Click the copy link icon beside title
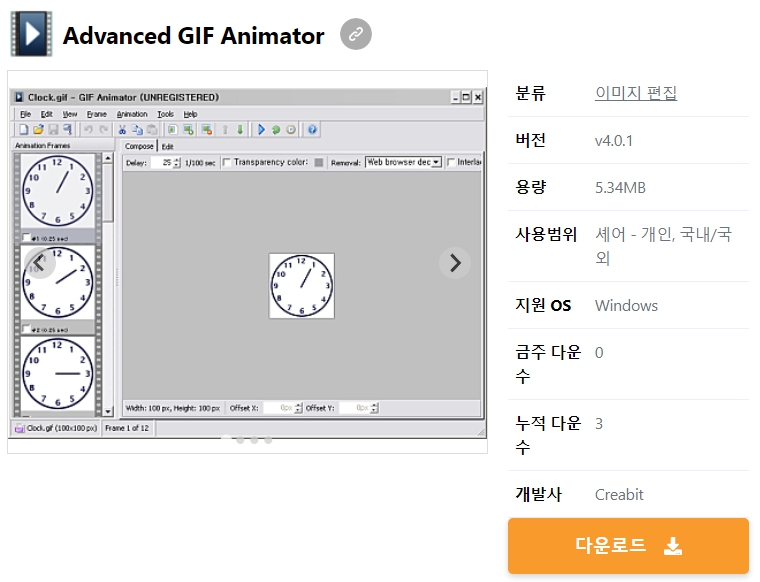 (356, 34)
